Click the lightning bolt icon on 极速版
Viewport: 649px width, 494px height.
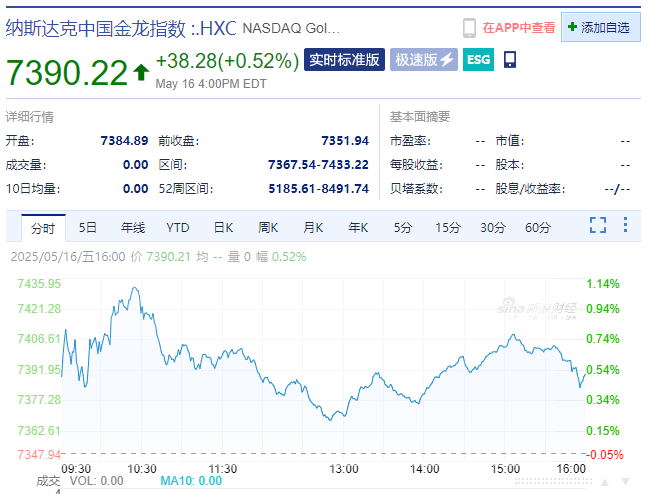(447, 60)
